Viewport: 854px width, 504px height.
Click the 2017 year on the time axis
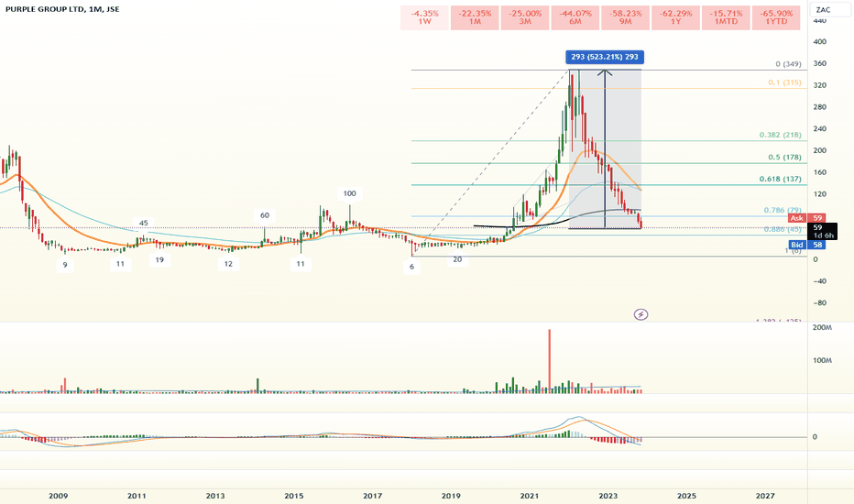pyautogui.click(x=373, y=496)
